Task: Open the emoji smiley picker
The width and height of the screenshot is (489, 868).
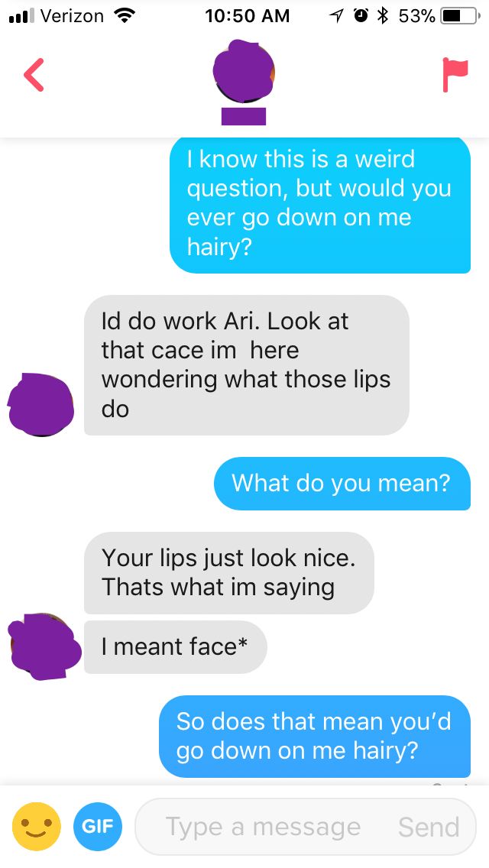Action: (x=37, y=827)
